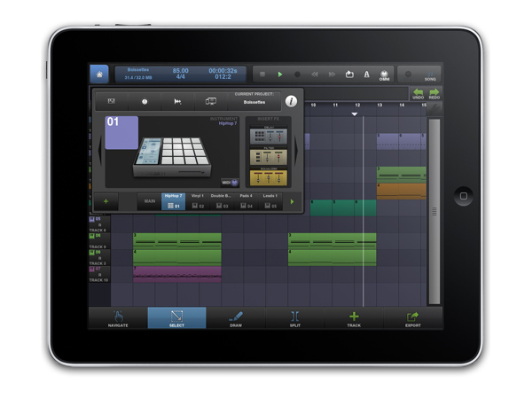Select the orange clip at bar 13
The height and width of the screenshot is (399, 532).
tap(402, 191)
